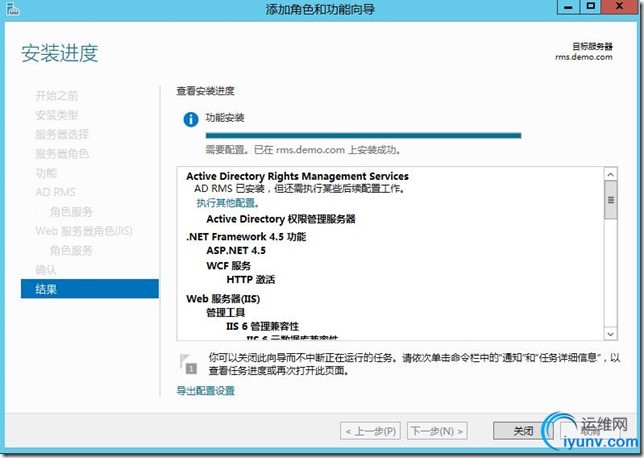Viewport: 644px width, 458px height.
Task: Click the 功能安装 label
Action: [x=225, y=118]
